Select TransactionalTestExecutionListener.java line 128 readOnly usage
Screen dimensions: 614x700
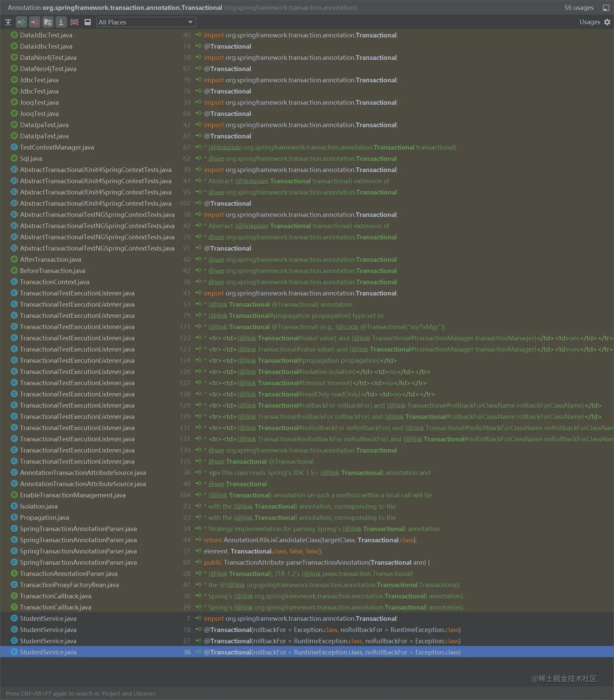tap(307, 394)
